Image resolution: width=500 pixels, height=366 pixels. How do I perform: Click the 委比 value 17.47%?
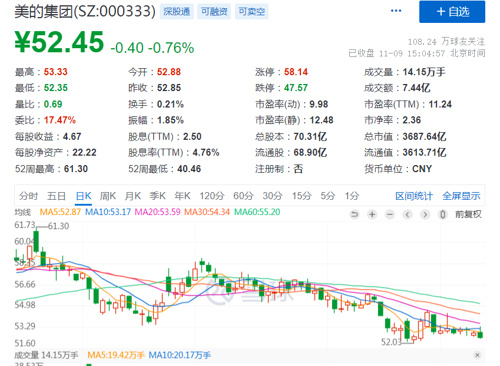pos(60,120)
